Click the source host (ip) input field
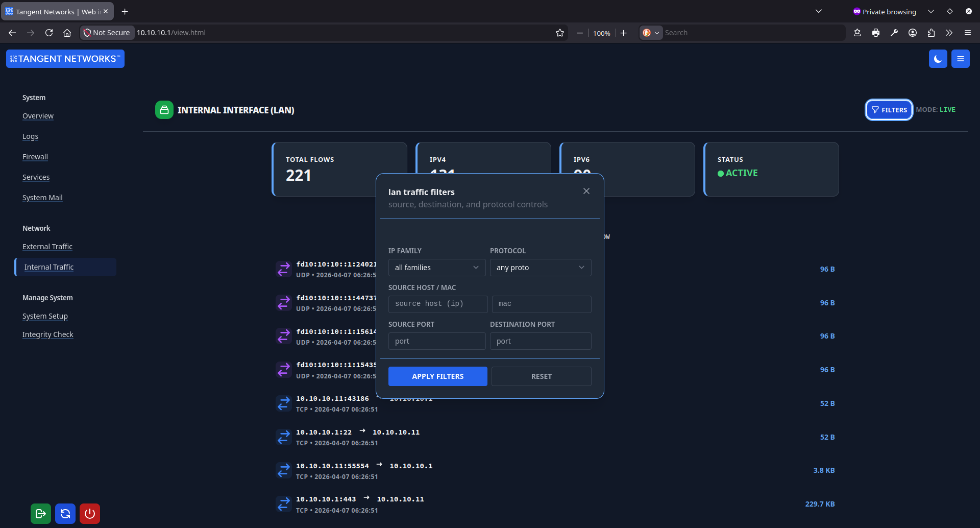This screenshot has height=528, width=980. click(437, 304)
